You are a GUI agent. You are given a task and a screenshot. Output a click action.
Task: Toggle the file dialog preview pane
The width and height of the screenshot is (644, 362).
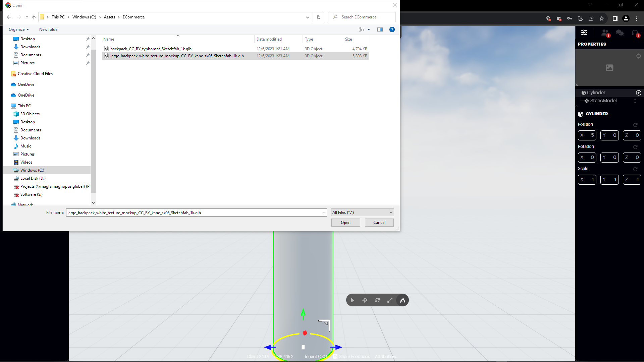coord(380,29)
